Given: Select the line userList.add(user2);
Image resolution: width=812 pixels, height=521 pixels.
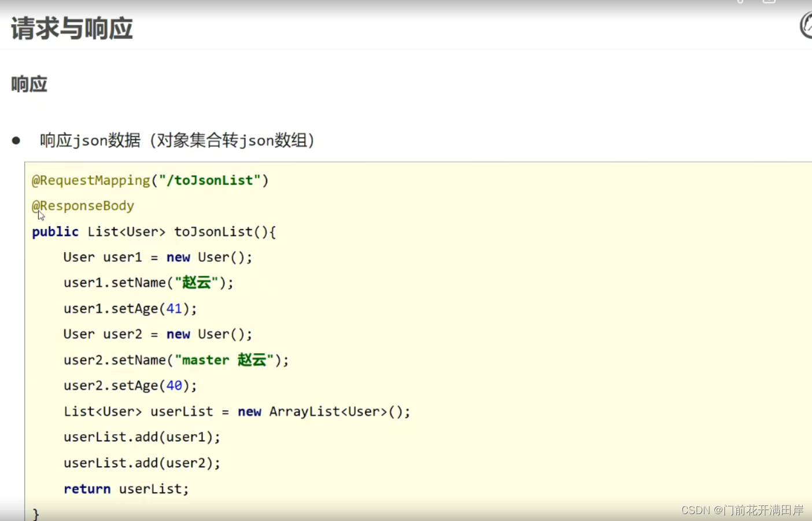Looking at the screenshot, I should [142, 463].
